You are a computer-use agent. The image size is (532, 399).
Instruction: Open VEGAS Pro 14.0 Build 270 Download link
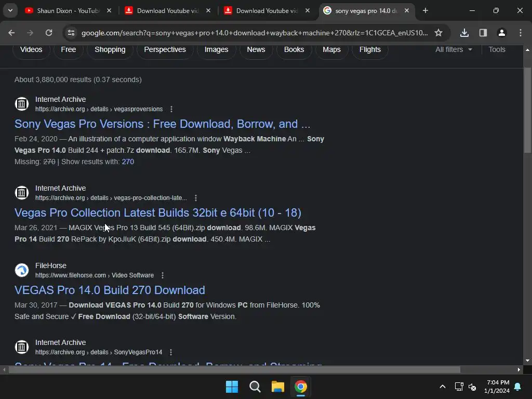point(110,290)
